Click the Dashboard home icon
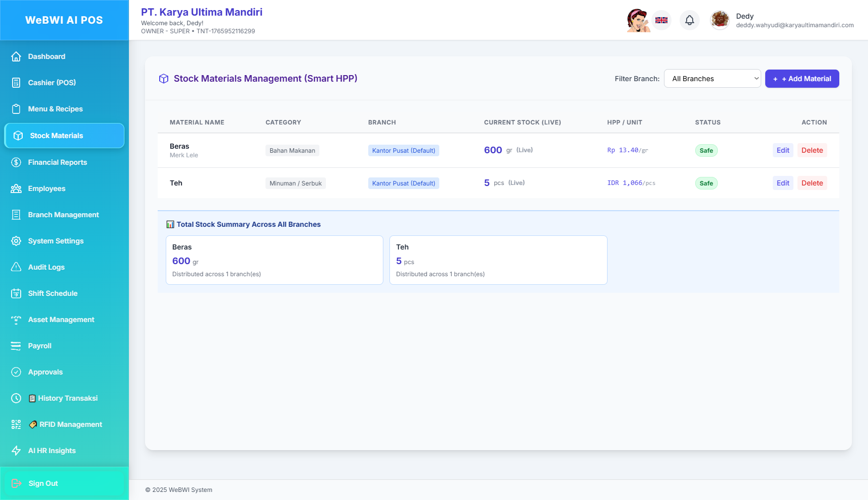 16,56
